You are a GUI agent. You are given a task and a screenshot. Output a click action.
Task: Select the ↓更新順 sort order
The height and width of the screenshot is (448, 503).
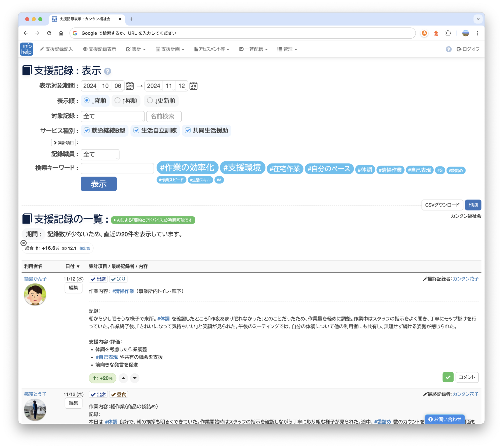point(150,100)
